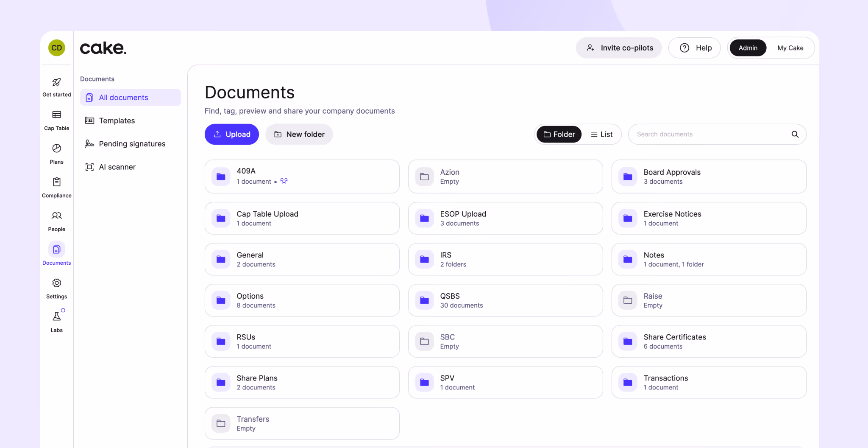Click the QSBS folder icon
This screenshot has width=868, height=448.
[424, 300]
